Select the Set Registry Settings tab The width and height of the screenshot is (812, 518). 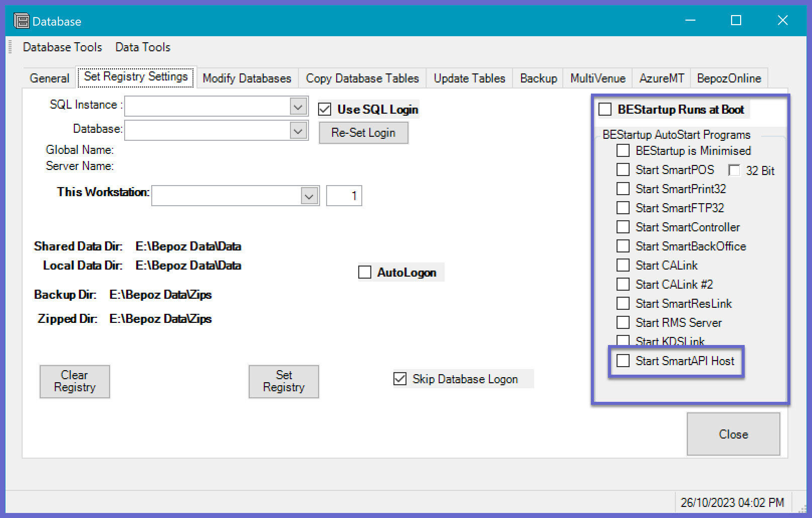pyautogui.click(x=136, y=76)
